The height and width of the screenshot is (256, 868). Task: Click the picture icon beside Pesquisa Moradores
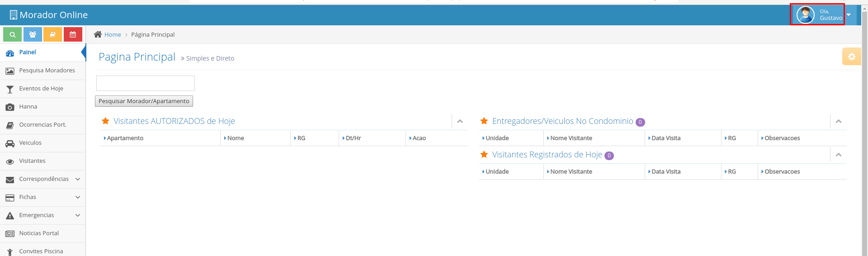(10, 71)
